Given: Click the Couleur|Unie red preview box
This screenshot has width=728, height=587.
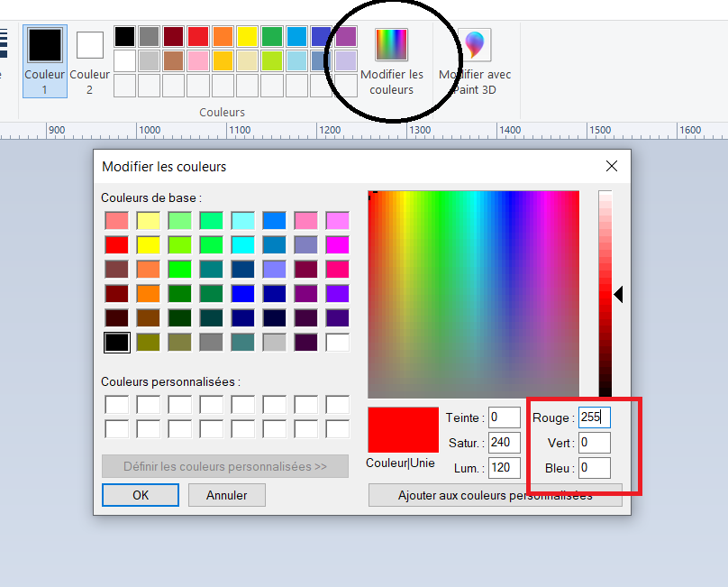Looking at the screenshot, I should coord(403,430).
